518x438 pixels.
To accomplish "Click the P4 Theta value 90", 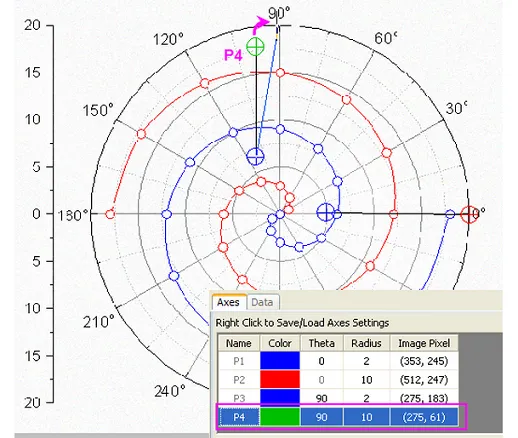I will [321, 417].
